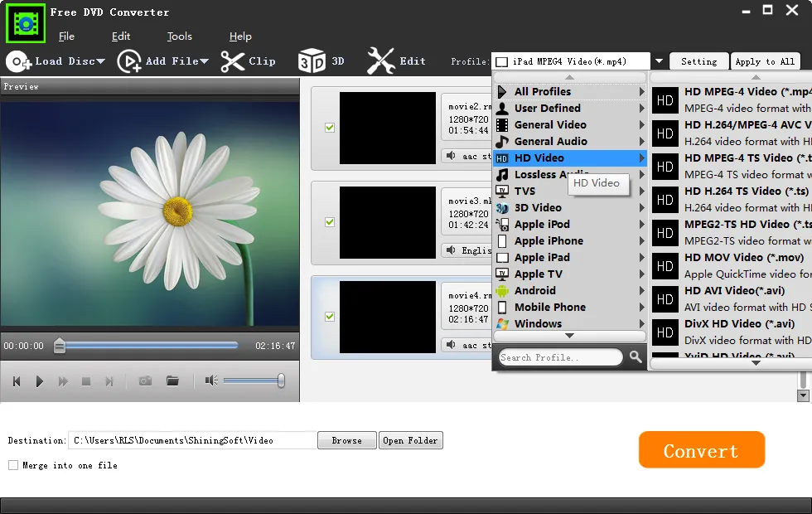Viewport: 812px width, 514px height.
Task: Open the Tools menu
Action: pos(179,36)
